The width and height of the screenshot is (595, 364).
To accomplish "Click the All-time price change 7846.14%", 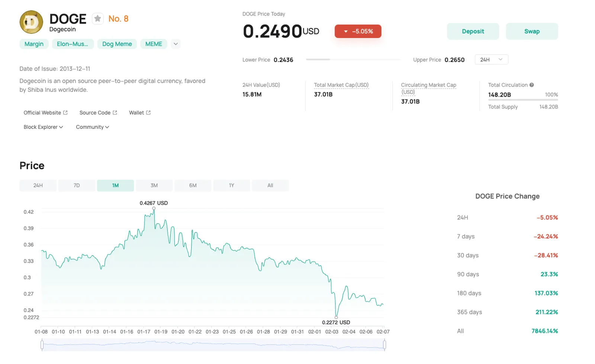I will pyautogui.click(x=545, y=331).
